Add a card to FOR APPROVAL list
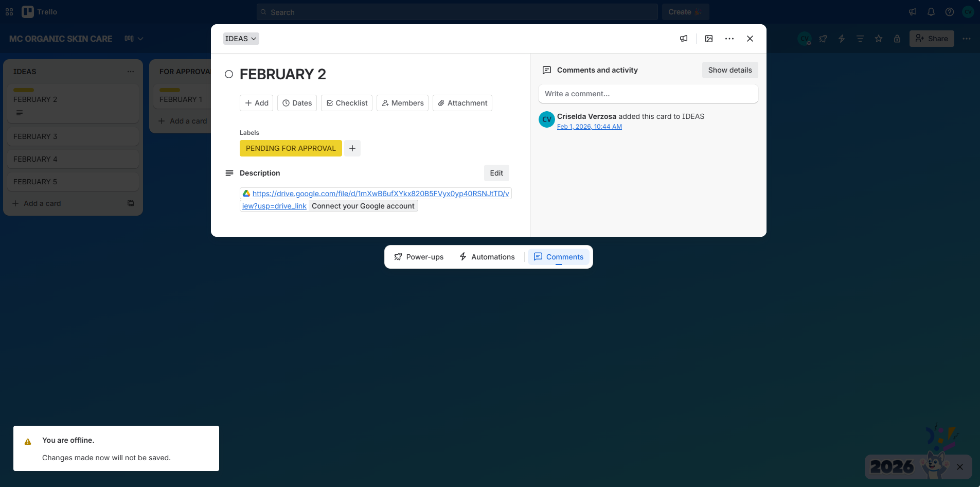The image size is (980, 487). (x=183, y=121)
